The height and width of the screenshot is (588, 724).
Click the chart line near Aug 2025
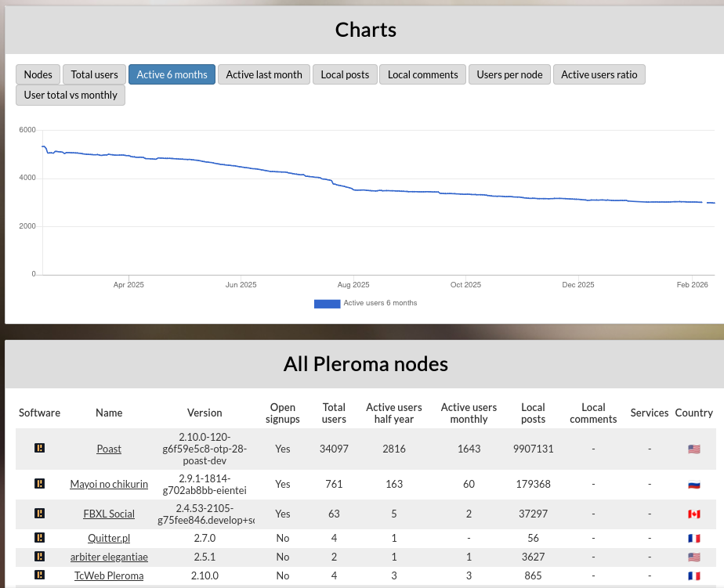[353, 189]
